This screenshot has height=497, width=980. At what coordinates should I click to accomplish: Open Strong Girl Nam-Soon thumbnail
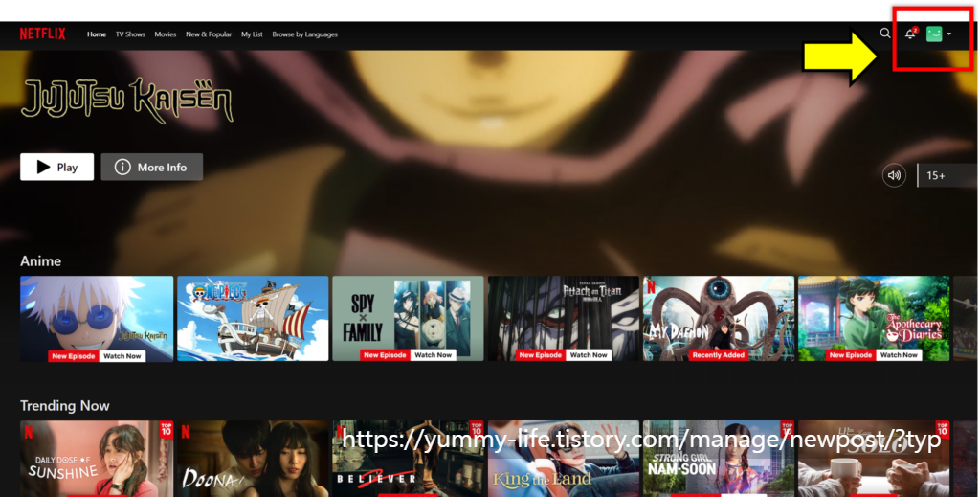pos(719,459)
